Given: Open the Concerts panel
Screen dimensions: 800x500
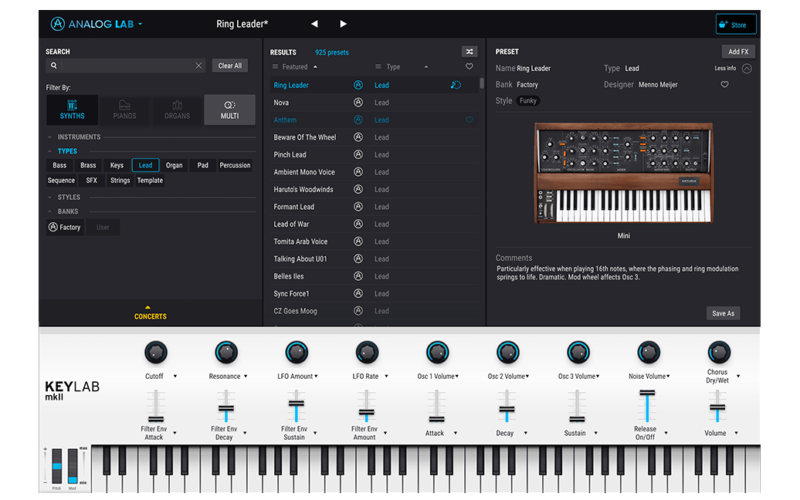Looking at the screenshot, I should 150,313.
